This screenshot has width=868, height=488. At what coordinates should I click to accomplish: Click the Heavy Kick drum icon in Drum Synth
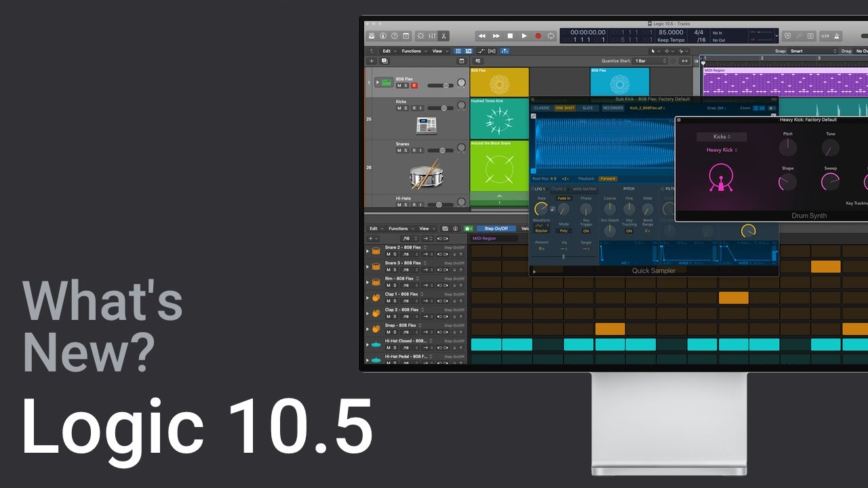click(720, 178)
